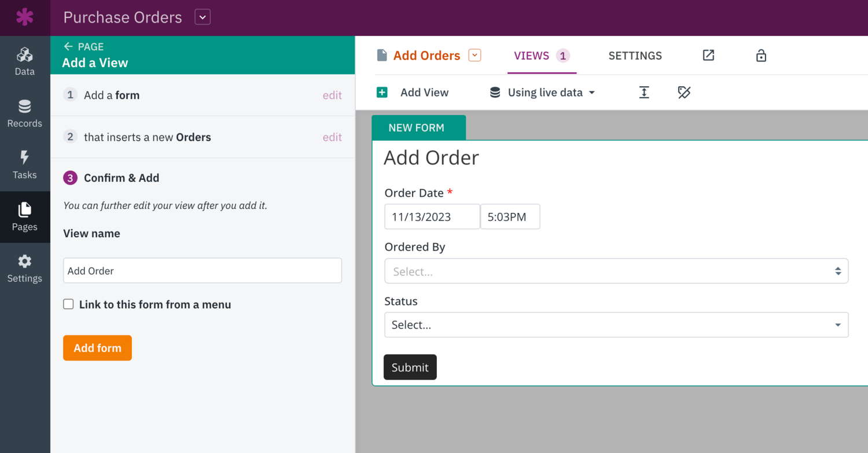Open the live app external link icon
The width and height of the screenshot is (868, 453).
[708, 55]
